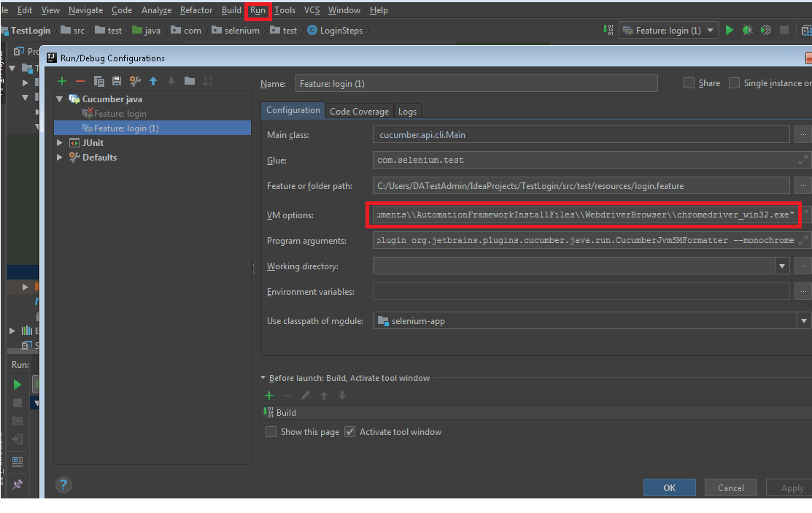Viewport: 812px width, 513px height.
Task: Save the configuration using diskette icon
Action: [x=117, y=81]
